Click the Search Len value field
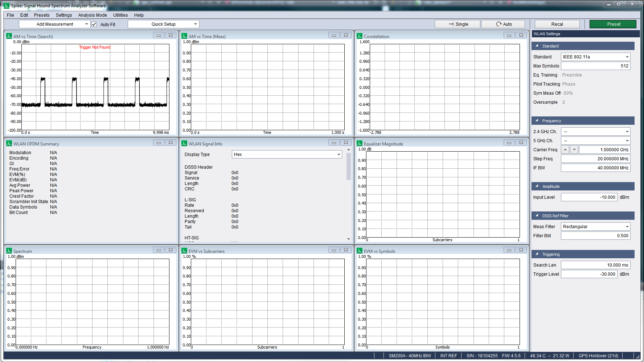 point(595,265)
